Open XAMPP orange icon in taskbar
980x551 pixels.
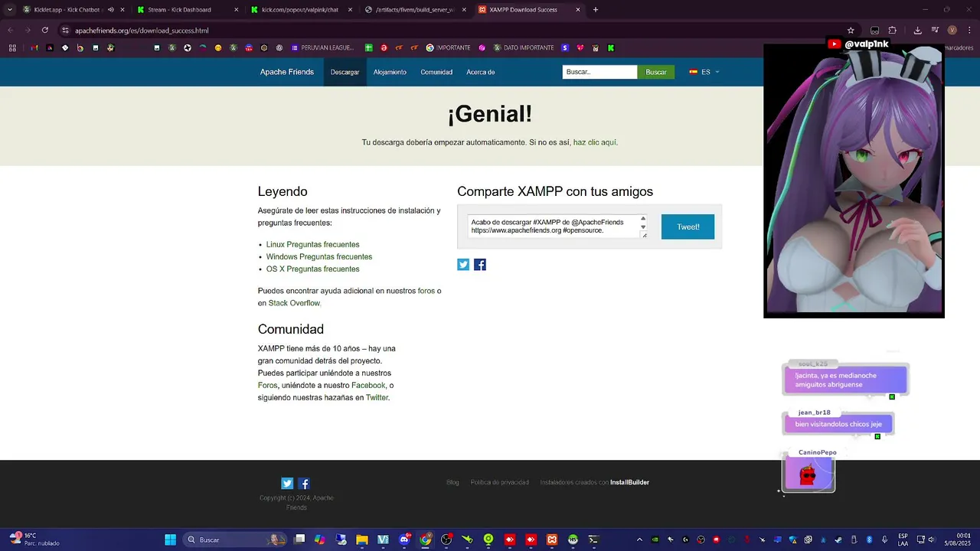click(x=551, y=540)
